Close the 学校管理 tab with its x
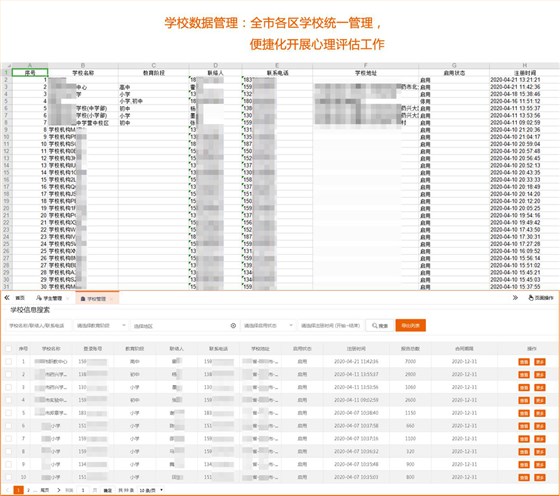The image size is (560, 496). [x=112, y=299]
